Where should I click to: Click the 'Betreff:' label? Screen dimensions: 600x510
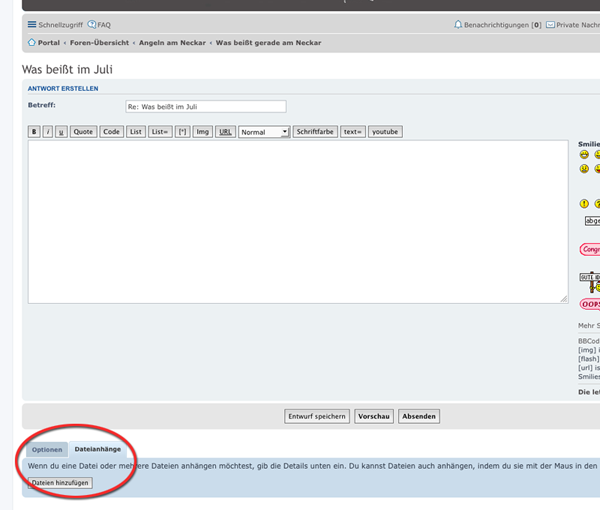[42, 105]
